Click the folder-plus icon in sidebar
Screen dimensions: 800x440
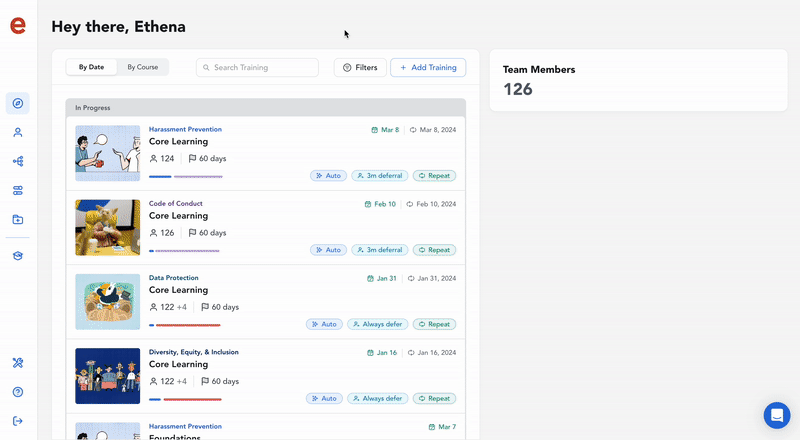[18, 219]
